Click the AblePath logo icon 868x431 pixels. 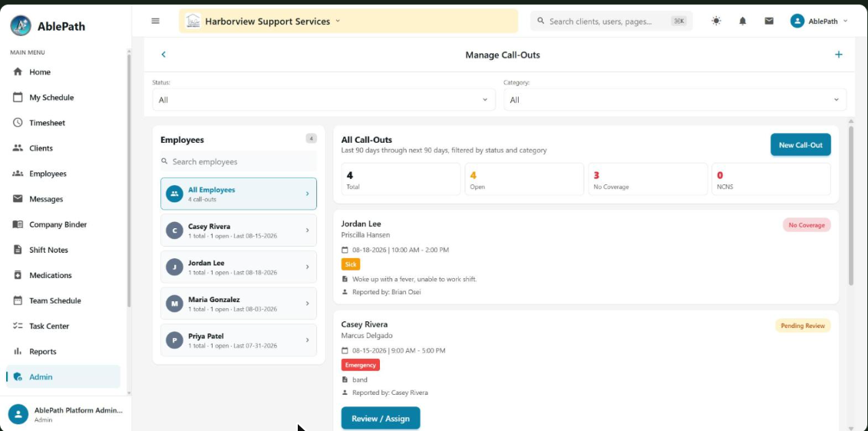[x=21, y=25]
